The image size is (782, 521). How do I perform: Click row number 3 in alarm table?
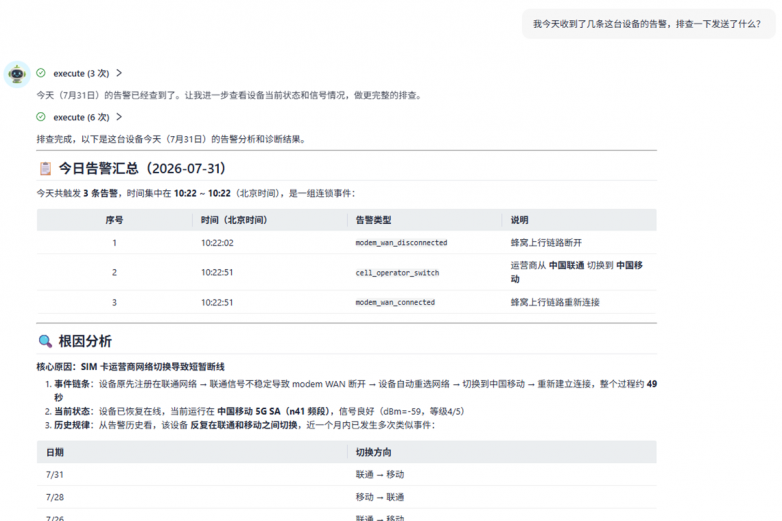(x=114, y=302)
